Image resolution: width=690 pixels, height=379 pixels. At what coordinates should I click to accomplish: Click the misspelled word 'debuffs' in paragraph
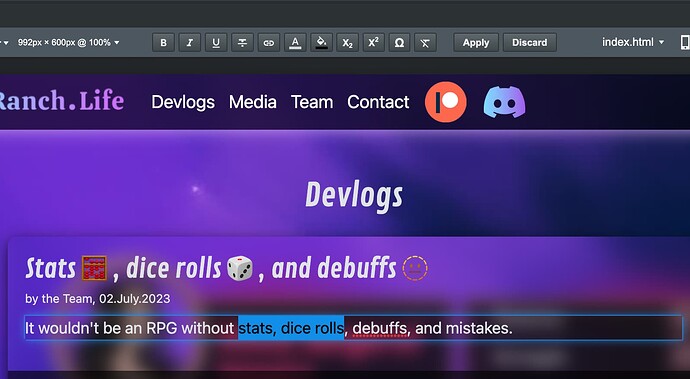point(379,328)
